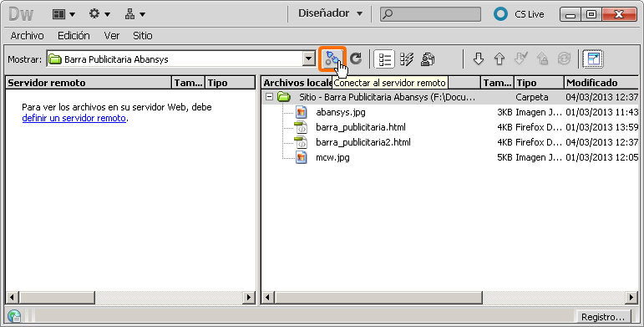The width and height of the screenshot is (644, 327).
Task: Click the status bar connection globe icon
Action: pos(14,316)
